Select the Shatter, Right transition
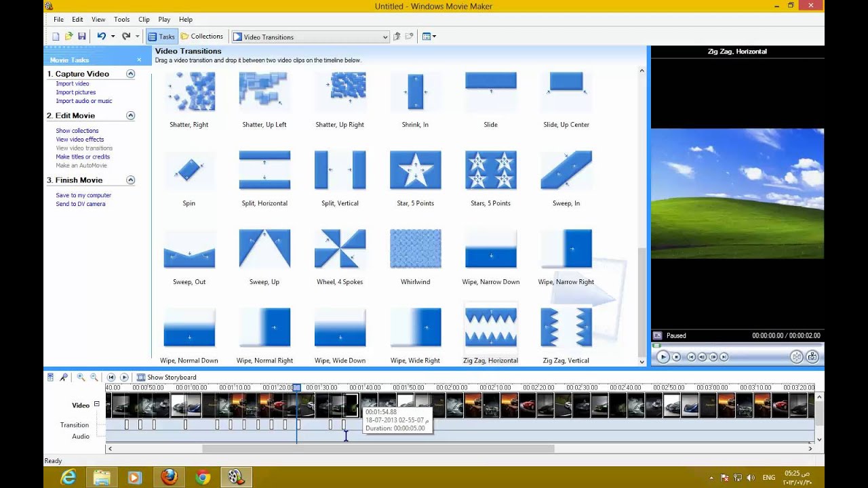This screenshot has width=868, height=488. 189,98
